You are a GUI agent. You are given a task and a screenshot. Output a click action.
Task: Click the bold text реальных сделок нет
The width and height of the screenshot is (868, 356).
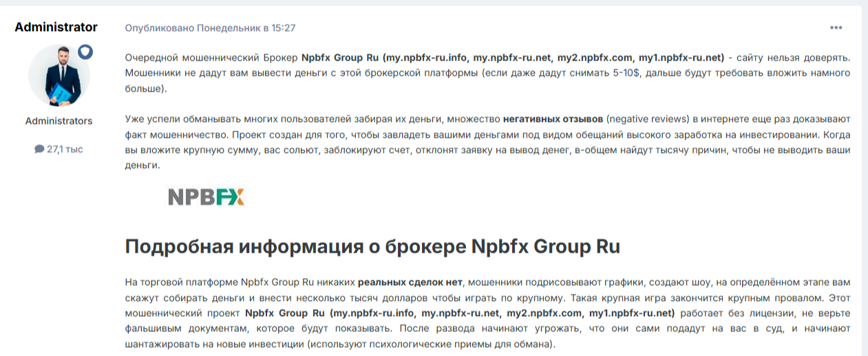coord(412,282)
